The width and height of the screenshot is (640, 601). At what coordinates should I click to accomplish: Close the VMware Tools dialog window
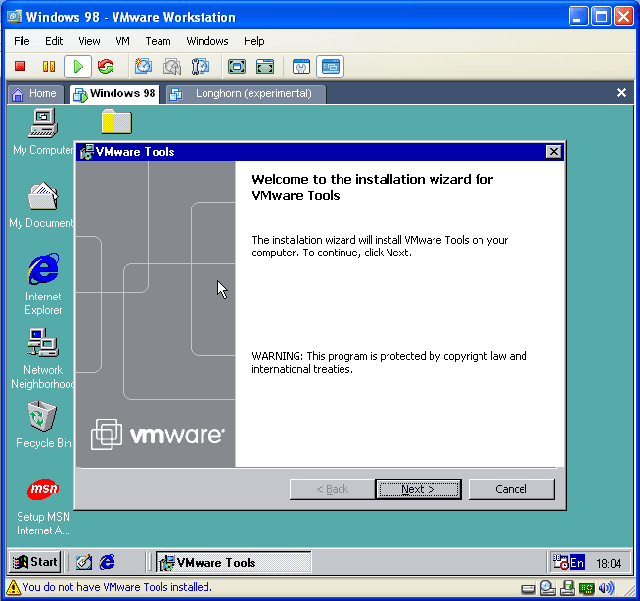[x=553, y=152]
